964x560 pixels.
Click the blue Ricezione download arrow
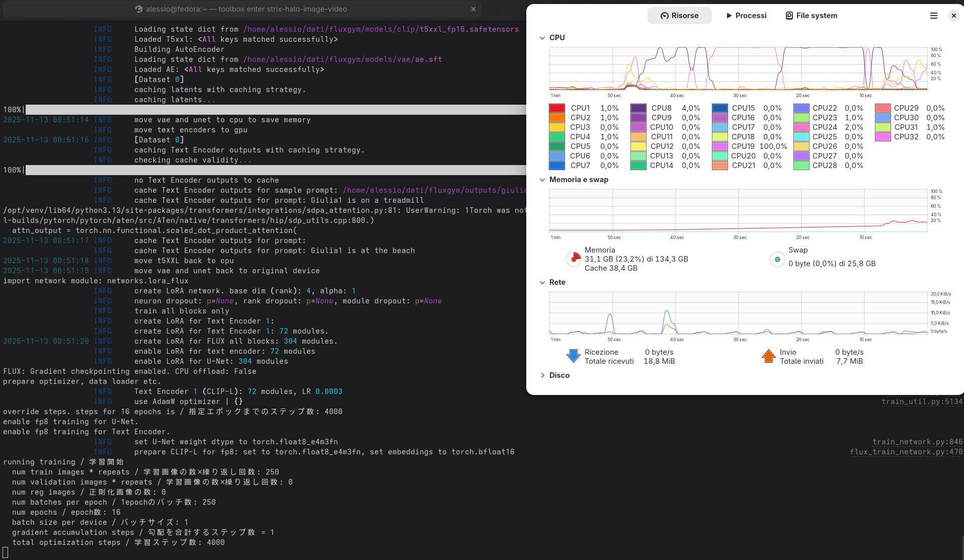point(573,356)
